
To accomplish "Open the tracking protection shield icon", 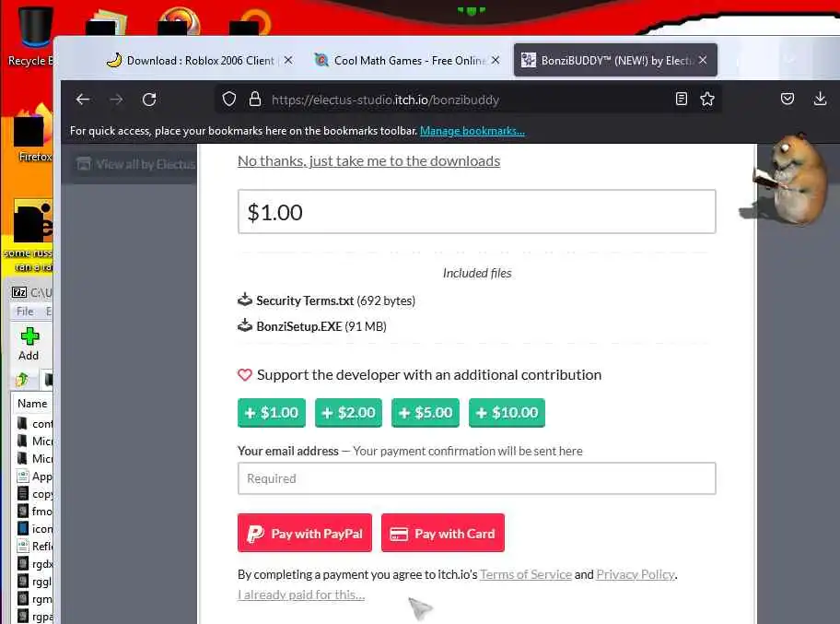I will [x=229, y=100].
